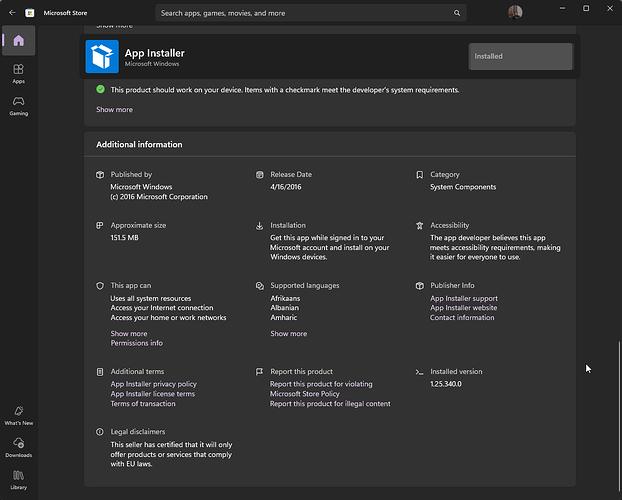Select Access your home or work networks
This screenshot has height=500, width=622.
click(168, 318)
